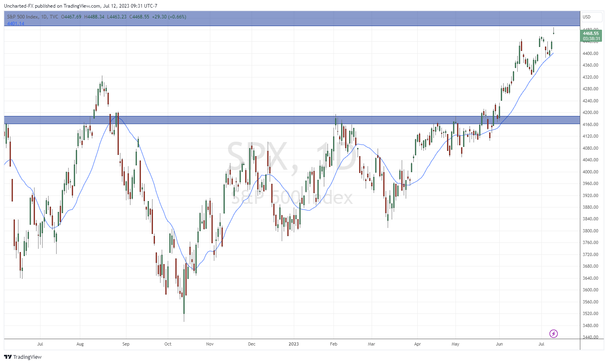Click the purple lightning bolt icon
The height and width of the screenshot is (364, 608).
[x=553, y=333]
